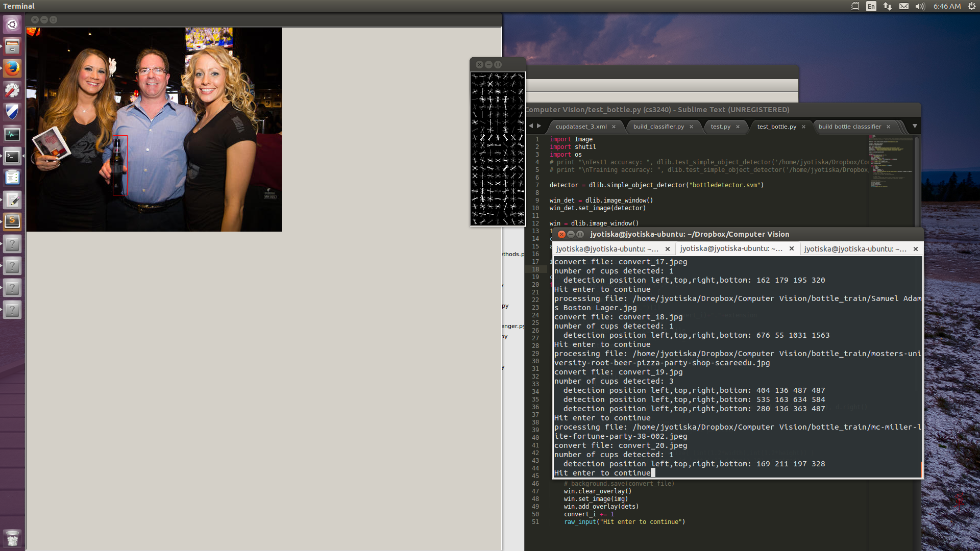980x551 pixels.
Task: Open the Sublime tab list dropdown arrow
Action: (x=915, y=126)
